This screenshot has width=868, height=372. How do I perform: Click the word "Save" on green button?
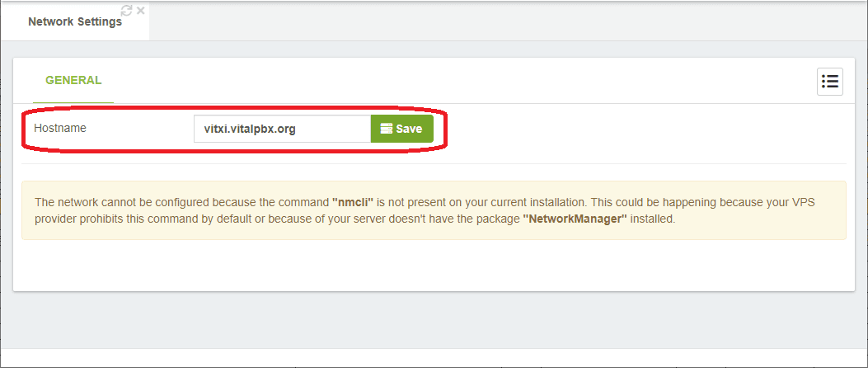tap(409, 129)
